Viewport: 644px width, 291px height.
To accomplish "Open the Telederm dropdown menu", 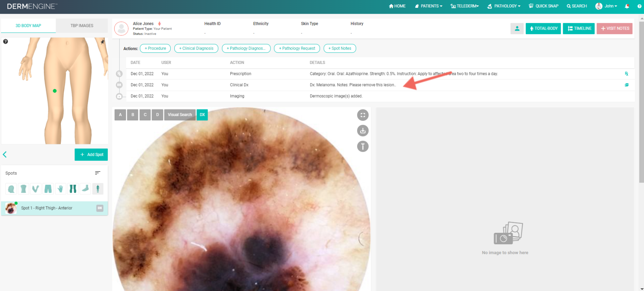I will point(465,6).
